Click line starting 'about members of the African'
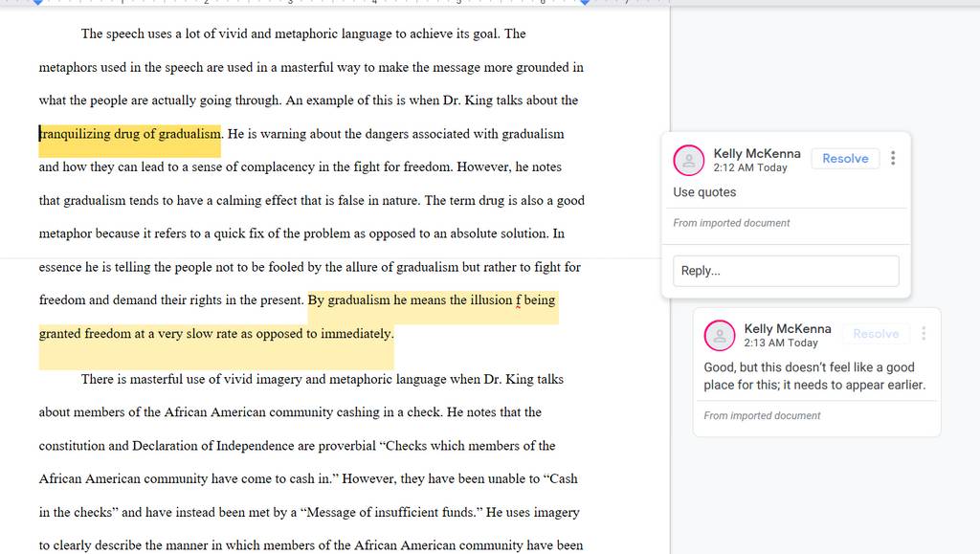The width and height of the screenshot is (980, 554). point(290,412)
